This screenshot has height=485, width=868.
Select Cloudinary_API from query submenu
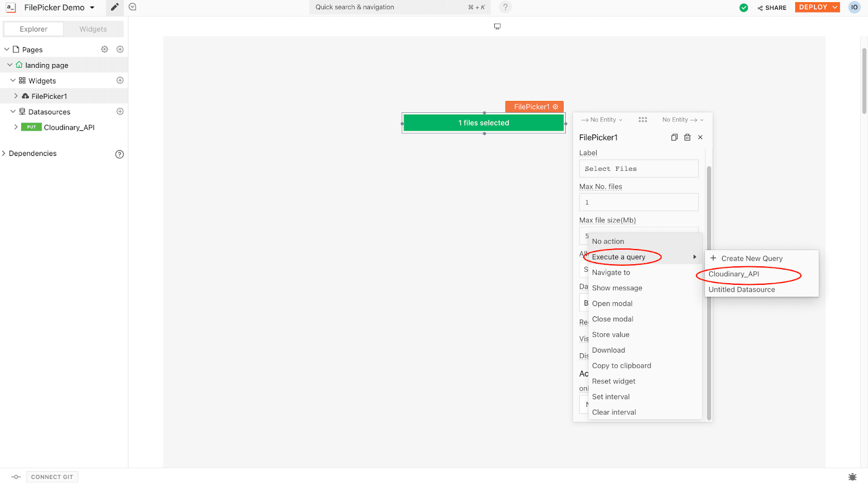[x=733, y=274]
